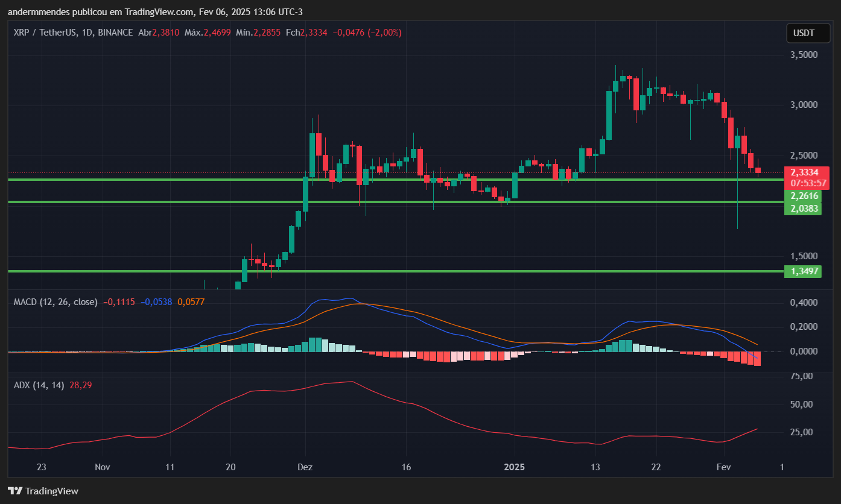
Task: Click the 75,00 ADX axis label
Action: click(x=801, y=376)
